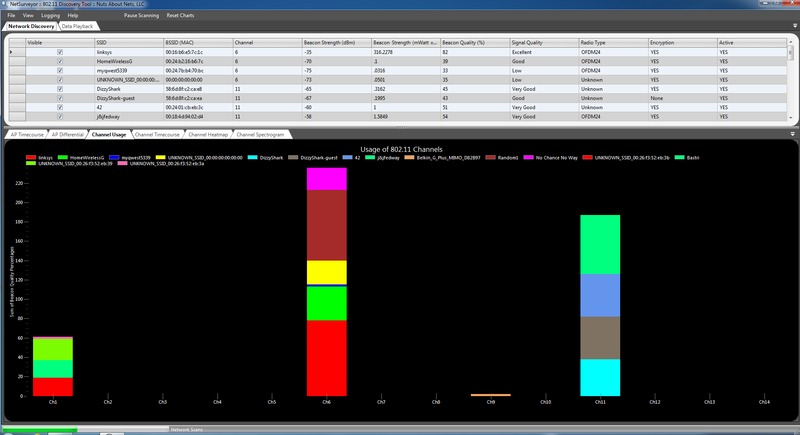This screenshot has height=435, width=800.
Task: Click the linksys red legend marker
Action: coord(32,157)
